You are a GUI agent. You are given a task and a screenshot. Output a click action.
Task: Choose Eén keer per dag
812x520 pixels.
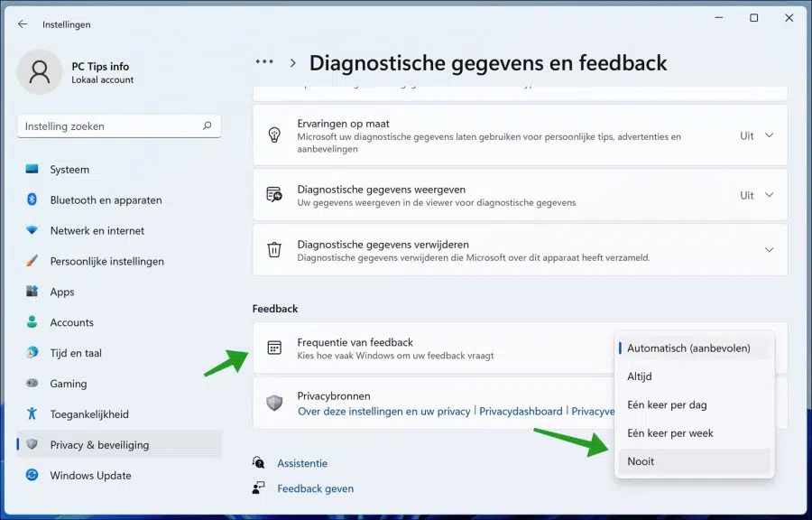click(695, 404)
